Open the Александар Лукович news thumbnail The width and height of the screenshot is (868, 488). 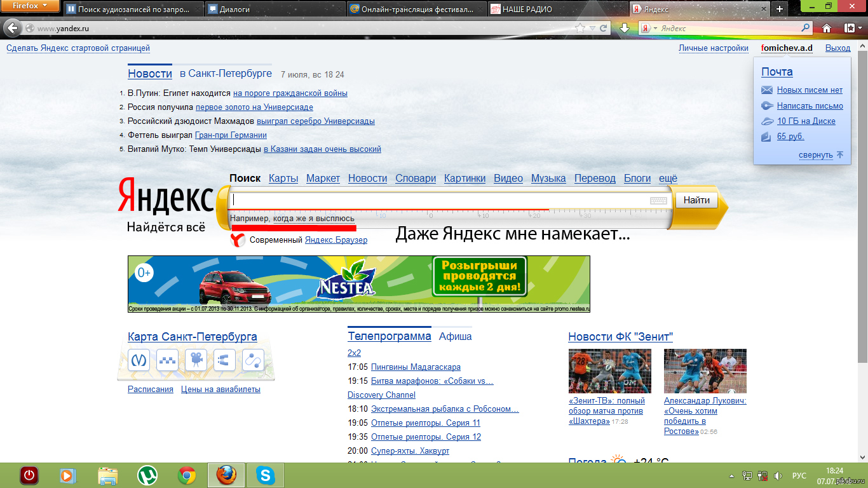705,371
